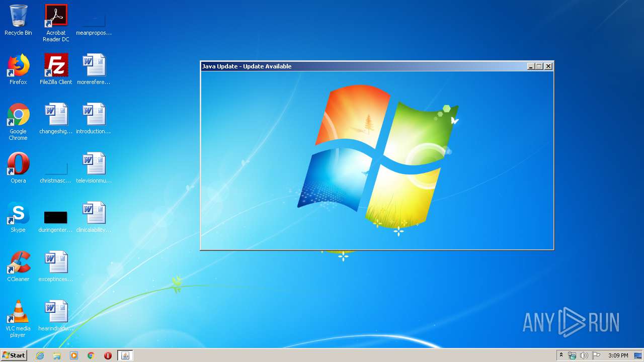
Task: Maximize the Java Update window
Action: 539,66
